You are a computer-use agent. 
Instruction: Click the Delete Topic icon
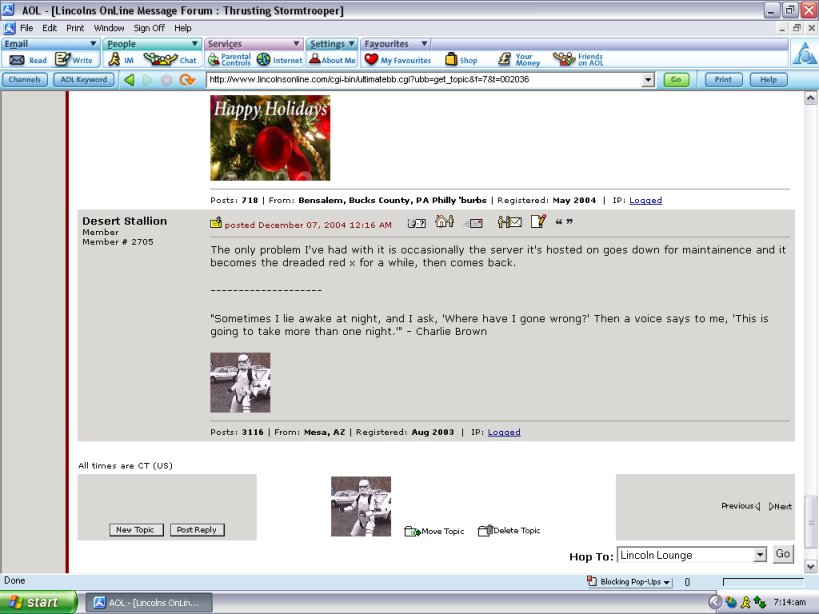point(485,530)
